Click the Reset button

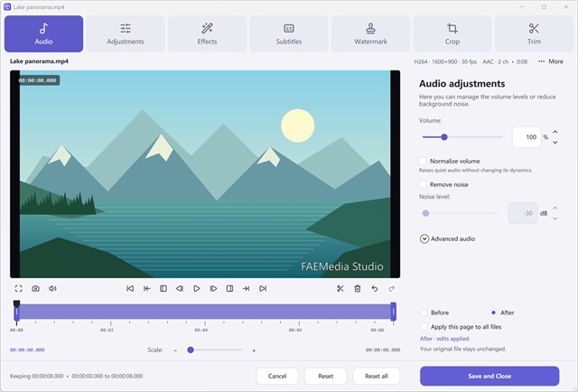[325, 376]
